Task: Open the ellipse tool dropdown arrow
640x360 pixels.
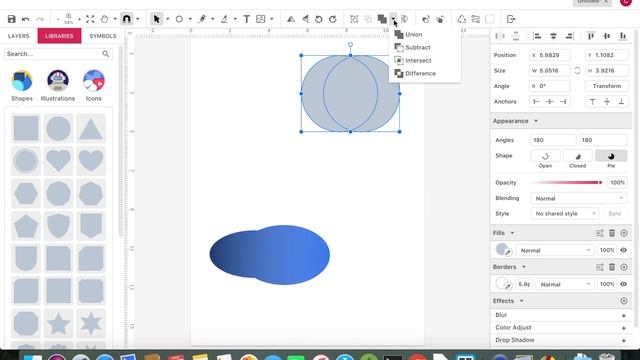Action: click(190, 19)
